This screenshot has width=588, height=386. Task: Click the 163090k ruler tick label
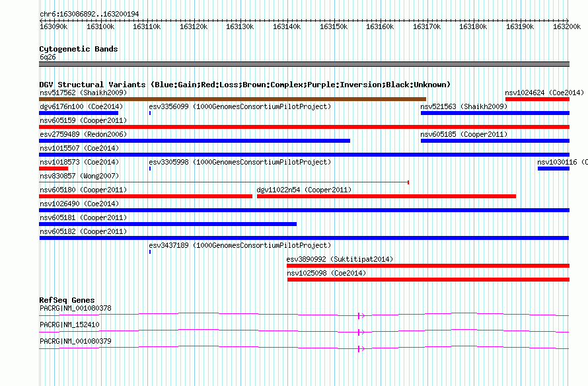point(54,26)
